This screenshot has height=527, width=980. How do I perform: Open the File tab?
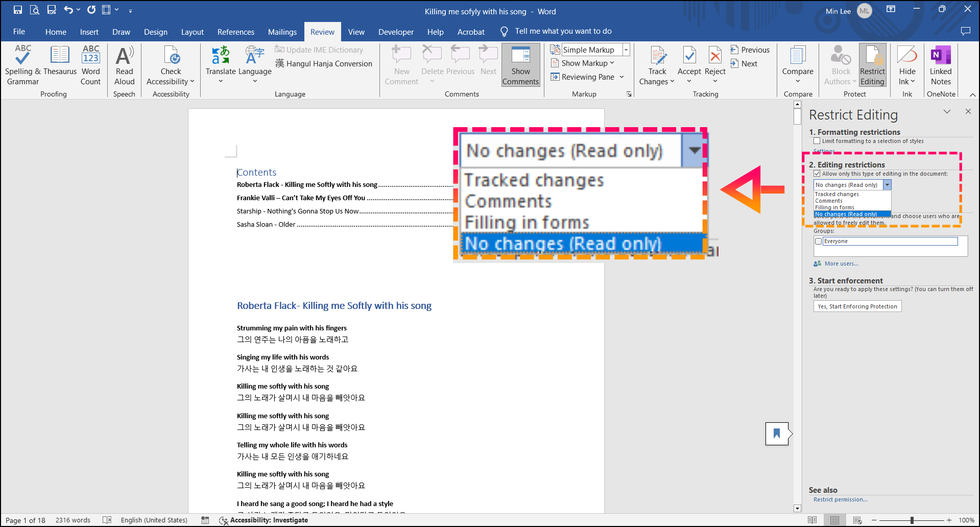click(x=19, y=31)
